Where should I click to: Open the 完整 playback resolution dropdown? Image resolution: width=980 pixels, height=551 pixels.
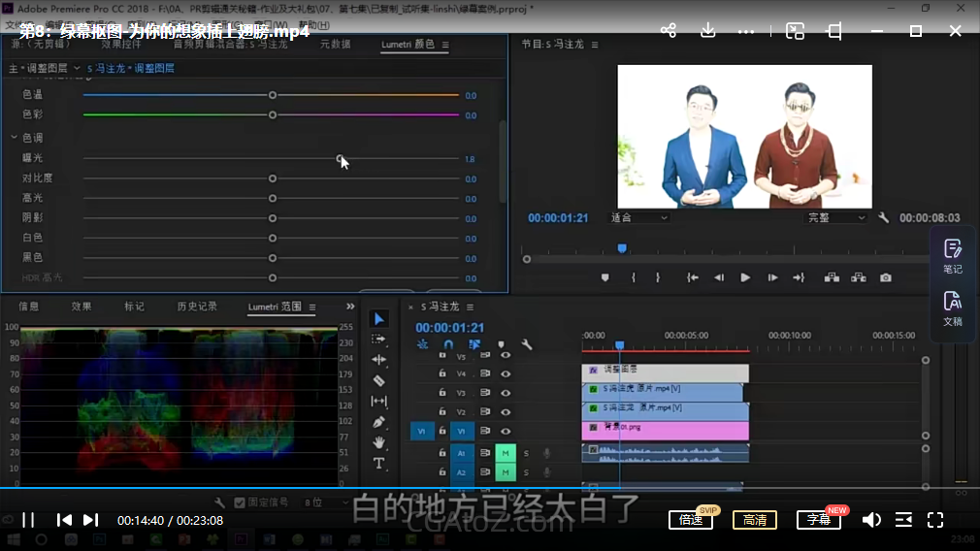835,218
